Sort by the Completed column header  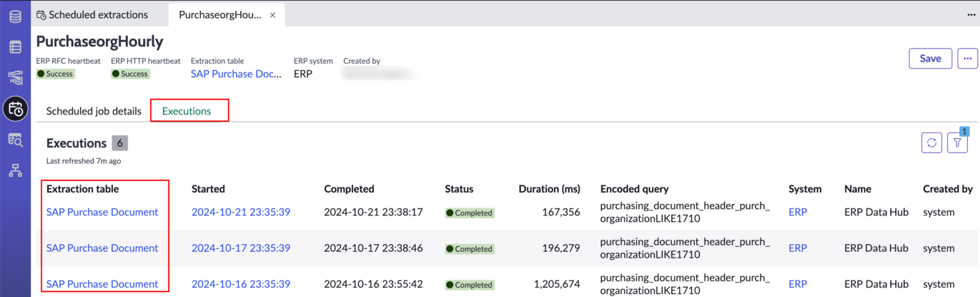pos(349,189)
